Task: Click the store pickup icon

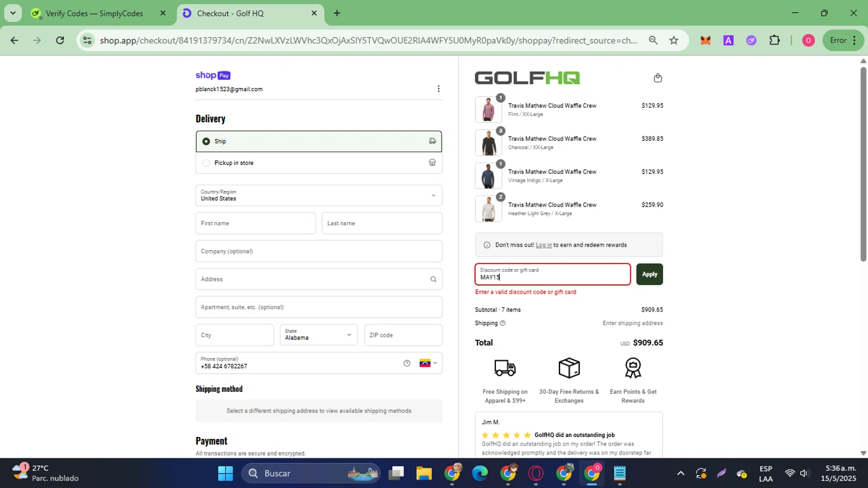Action: coord(432,163)
